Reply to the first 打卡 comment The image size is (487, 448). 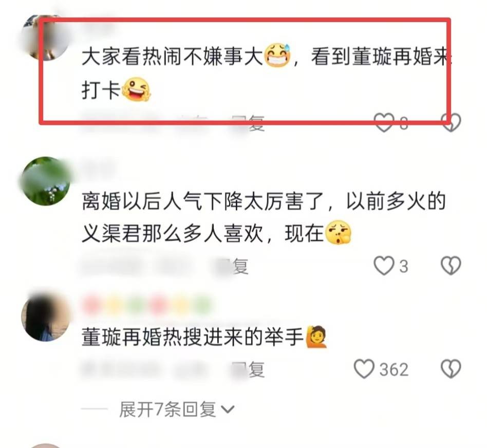[249, 123]
